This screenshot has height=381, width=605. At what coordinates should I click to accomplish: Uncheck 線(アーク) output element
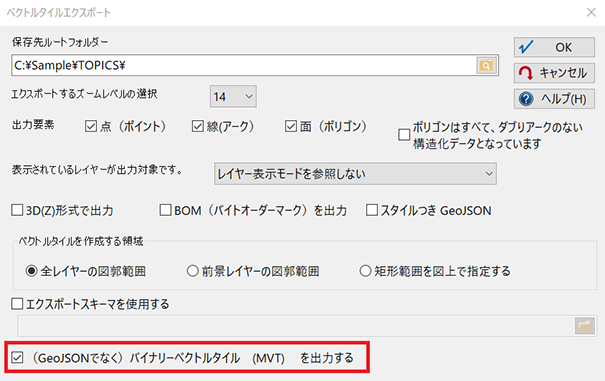pos(198,126)
